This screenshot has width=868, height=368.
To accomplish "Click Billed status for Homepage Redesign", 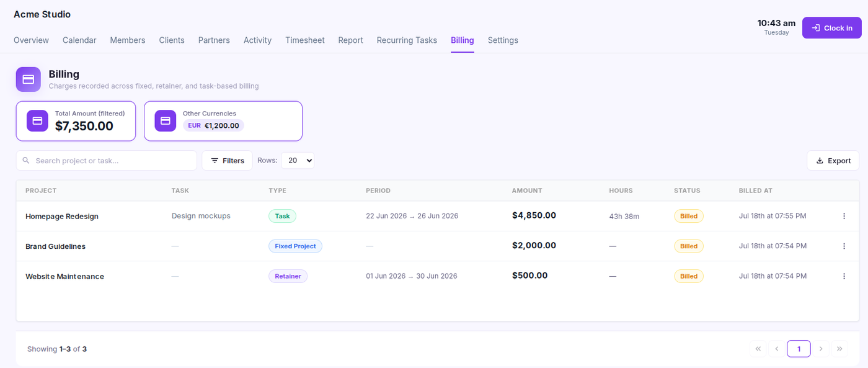I will [689, 216].
